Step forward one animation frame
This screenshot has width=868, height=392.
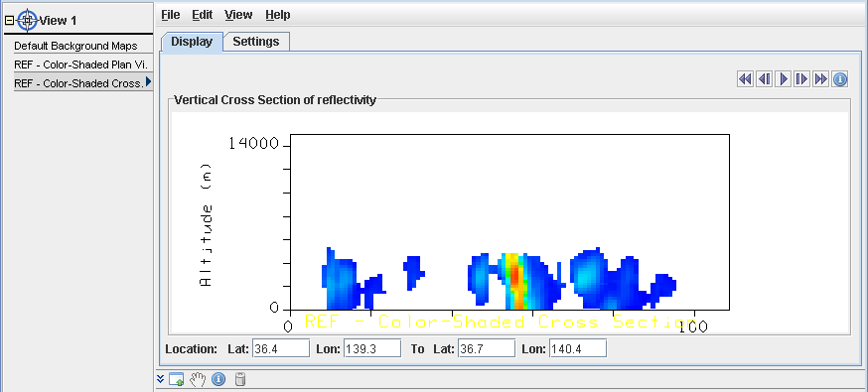pos(801,79)
